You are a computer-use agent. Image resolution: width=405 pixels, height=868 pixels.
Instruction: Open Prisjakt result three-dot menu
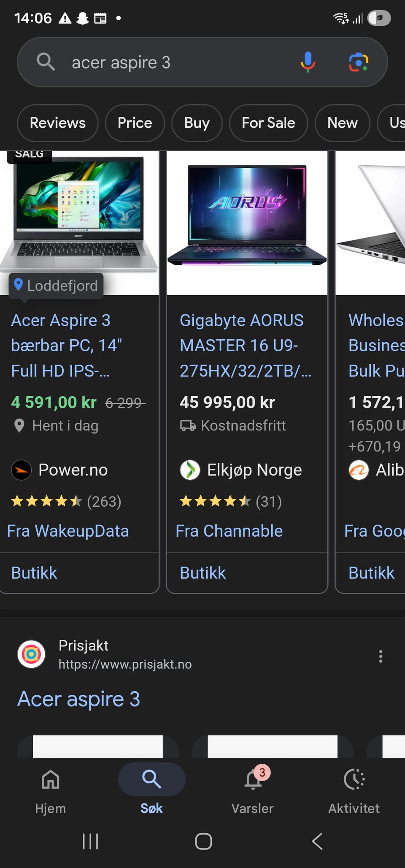381,656
